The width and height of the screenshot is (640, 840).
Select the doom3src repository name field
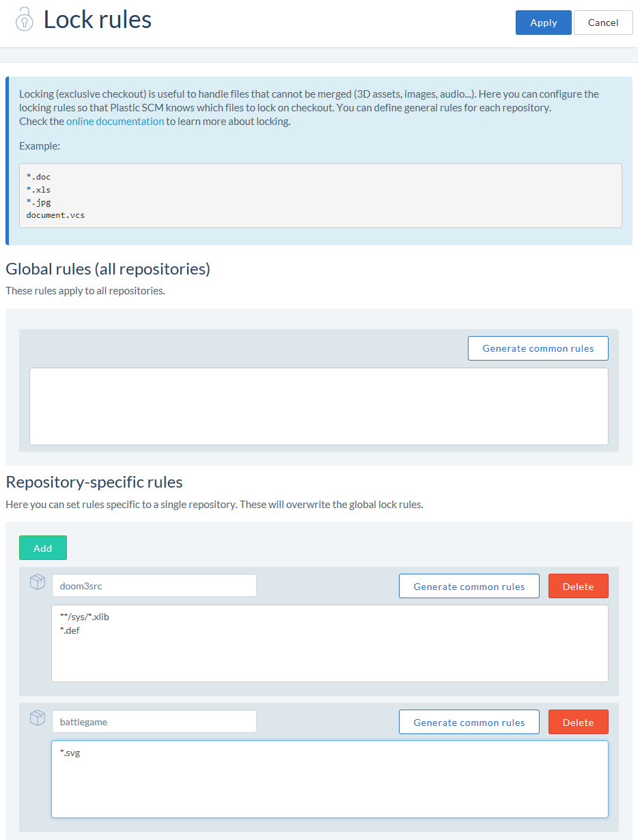pyautogui.click(x=154, y=586)
